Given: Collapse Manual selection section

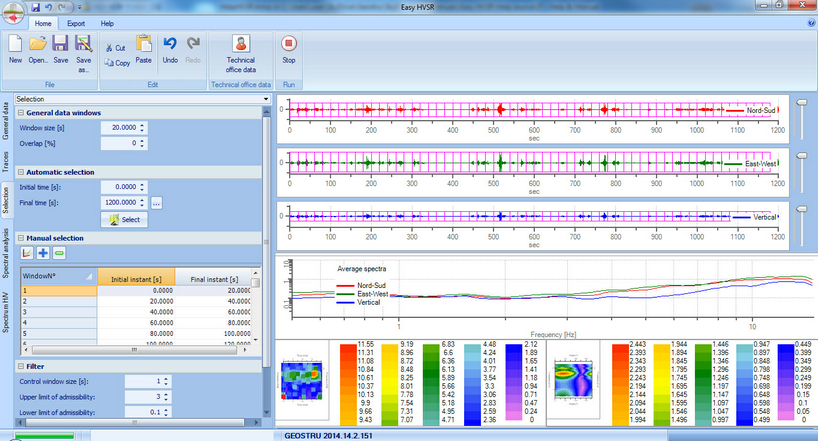Looking at the screenshot, I should [x=21, y=238].
